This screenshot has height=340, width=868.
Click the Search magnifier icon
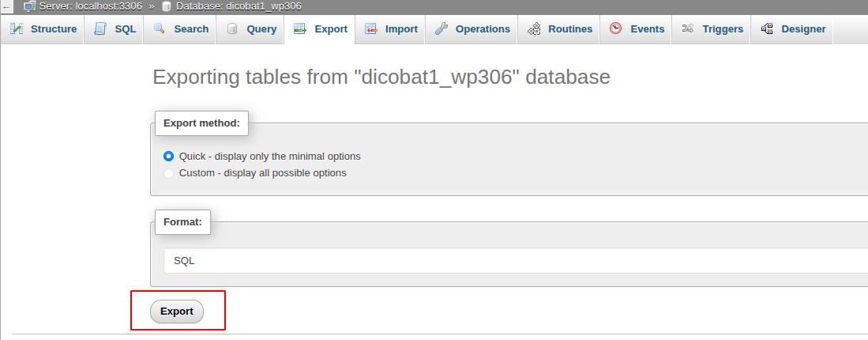click(x=160, y=28)
